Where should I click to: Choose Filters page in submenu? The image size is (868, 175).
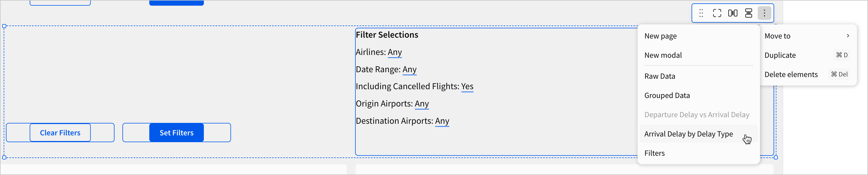[x=654, y=153]
